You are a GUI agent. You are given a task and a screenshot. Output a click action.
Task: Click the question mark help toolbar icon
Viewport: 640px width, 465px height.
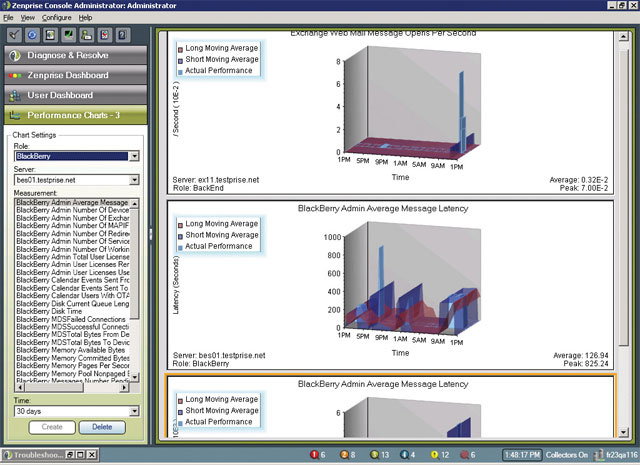pyautogui.click(x=122, y=35)
